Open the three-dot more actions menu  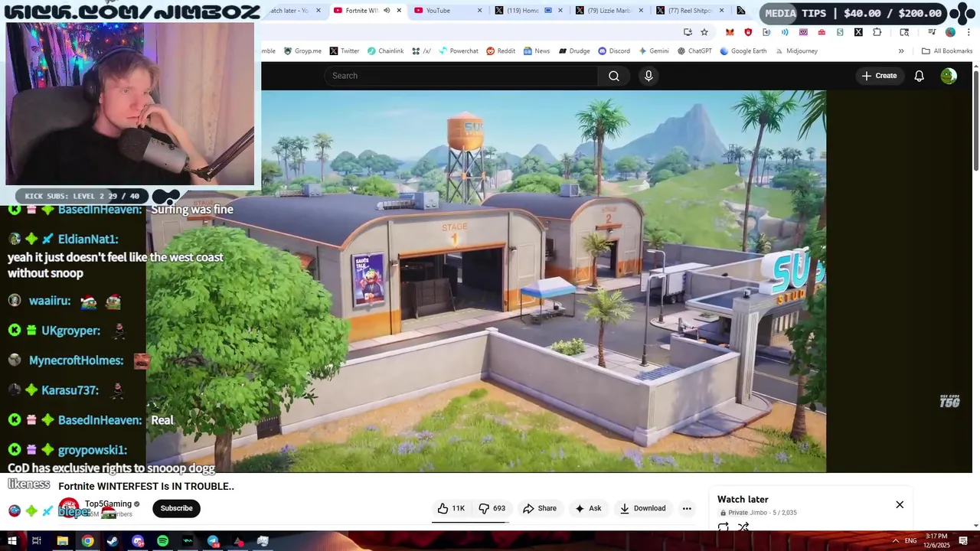pos(687,508)
